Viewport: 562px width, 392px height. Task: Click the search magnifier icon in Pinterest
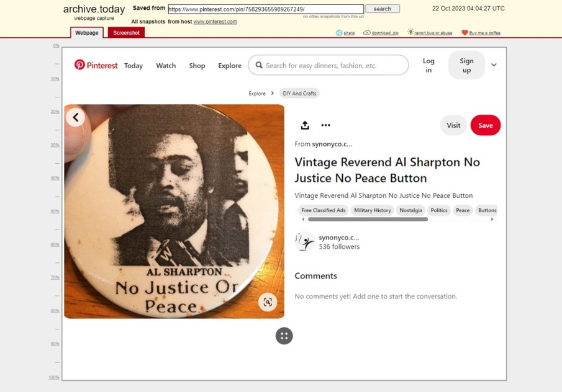pyautogui.click(x=259, y=65)
